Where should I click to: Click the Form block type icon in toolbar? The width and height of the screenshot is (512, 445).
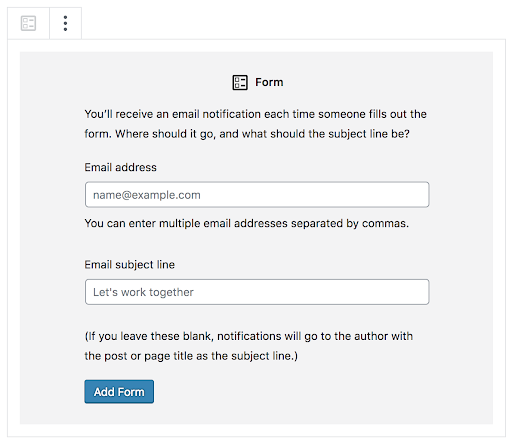coord(28,23)
